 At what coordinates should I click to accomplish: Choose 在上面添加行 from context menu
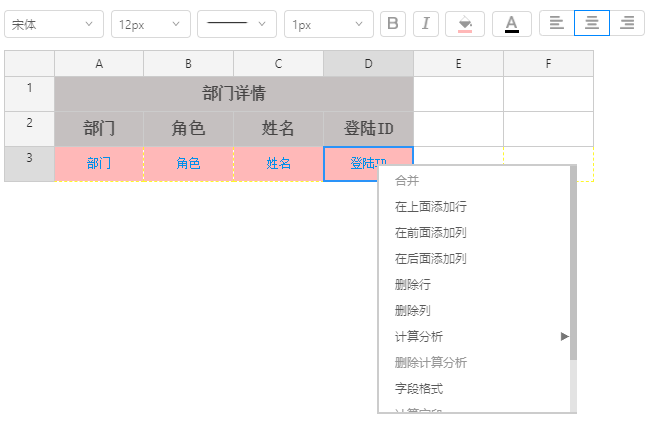[x=430, y=207]
